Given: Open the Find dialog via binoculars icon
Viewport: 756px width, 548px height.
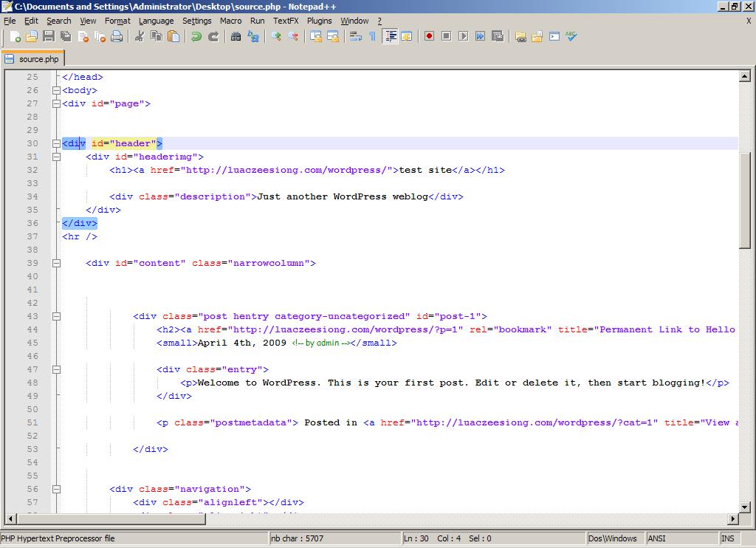Looking at the screenshot, I should coord(236,36).
